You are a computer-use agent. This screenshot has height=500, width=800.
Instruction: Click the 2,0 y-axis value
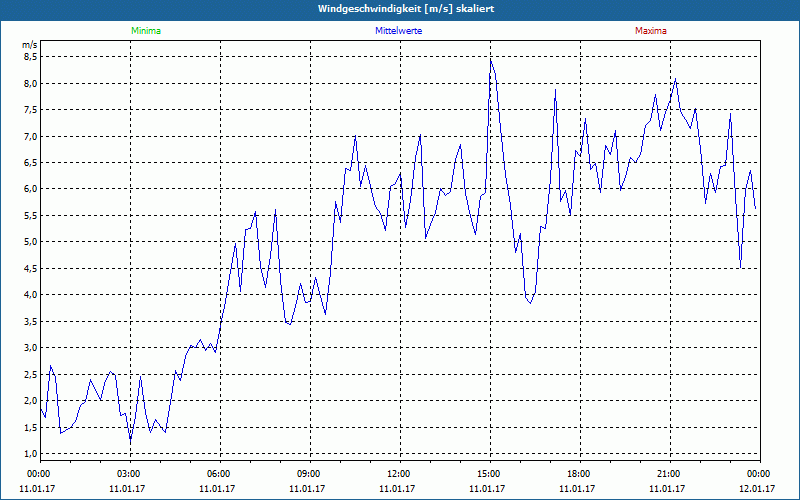click(x=31, y=401)
